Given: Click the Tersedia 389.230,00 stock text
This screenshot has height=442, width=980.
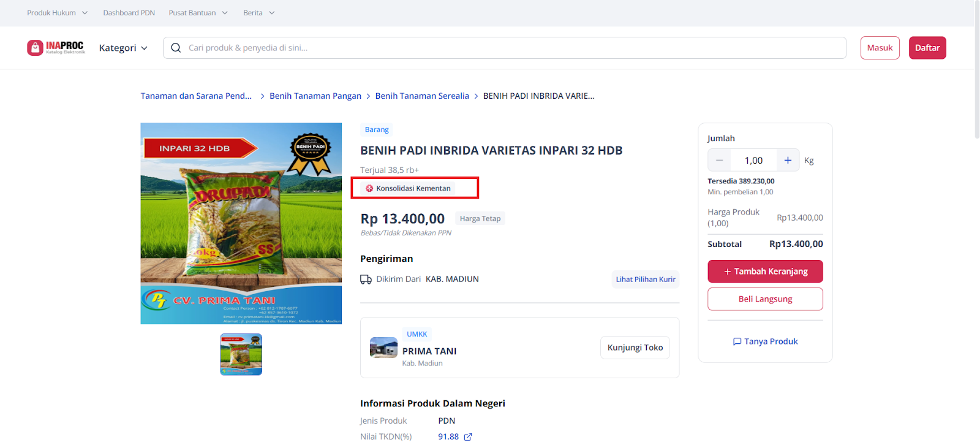Looking at the screenshot, I should point(741,181).
